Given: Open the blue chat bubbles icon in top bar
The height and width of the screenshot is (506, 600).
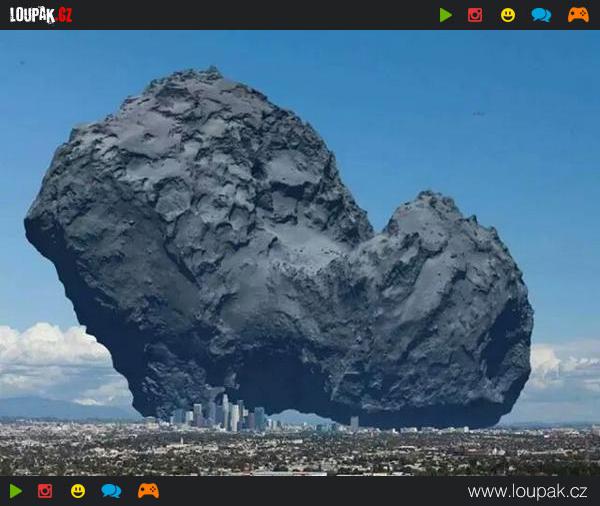Looking at the screenshot, I should pyautogui.click(x=541, y=15).
